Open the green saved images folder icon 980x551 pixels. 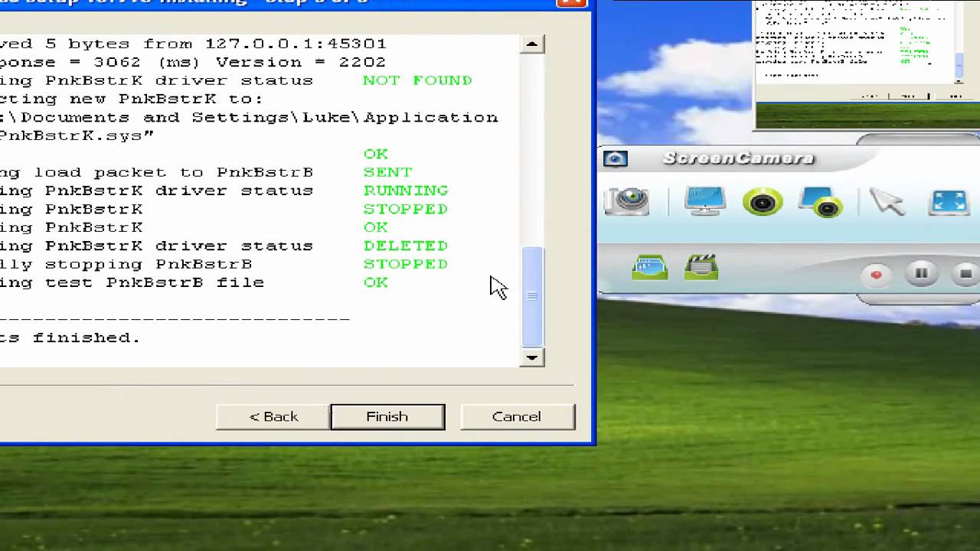(x=650, y=267)
